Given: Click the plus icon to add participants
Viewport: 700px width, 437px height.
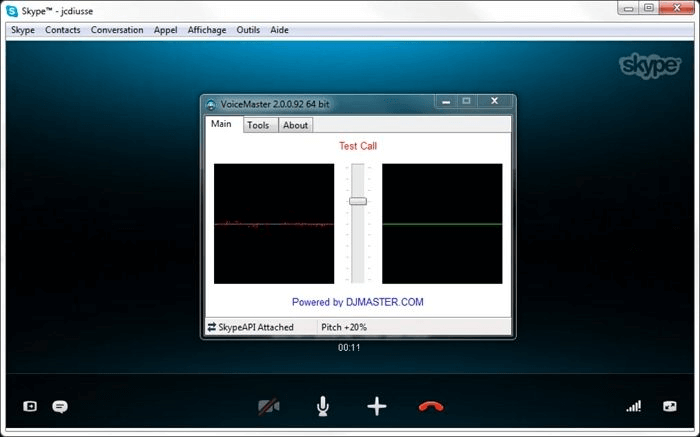Looking at the screenshot, I should point(376,406).
